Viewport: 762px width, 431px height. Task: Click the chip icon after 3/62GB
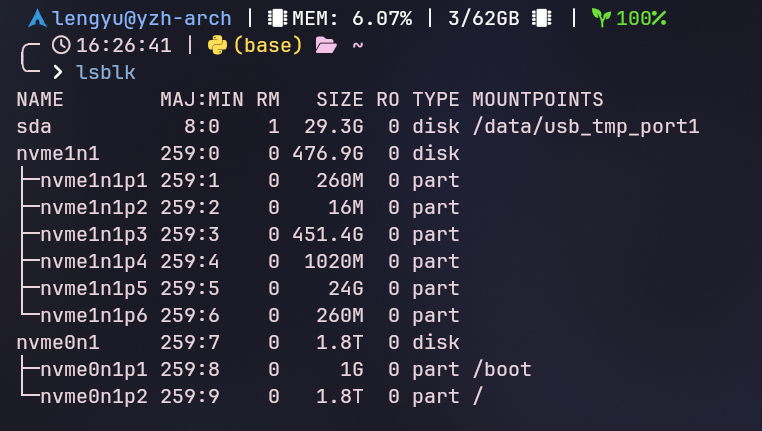point(542,18)
